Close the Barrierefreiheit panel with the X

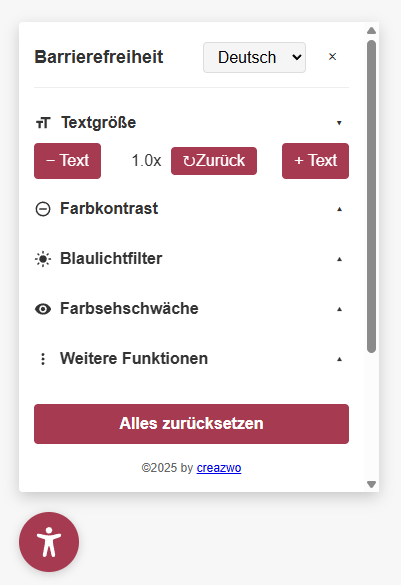tap(332, 57)
